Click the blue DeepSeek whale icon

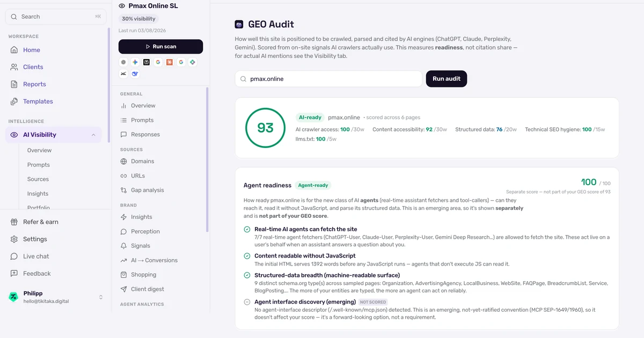135,74
